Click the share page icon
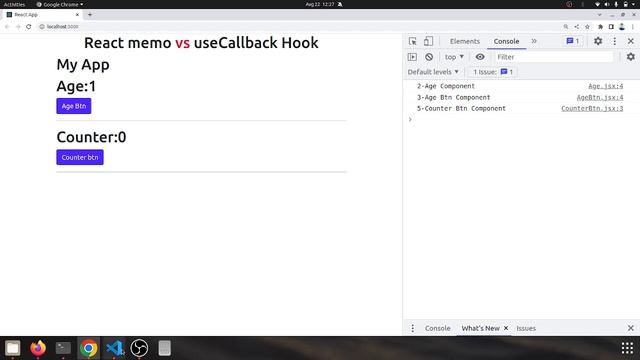Screen dimensions: 640x360 pos(577,27)
